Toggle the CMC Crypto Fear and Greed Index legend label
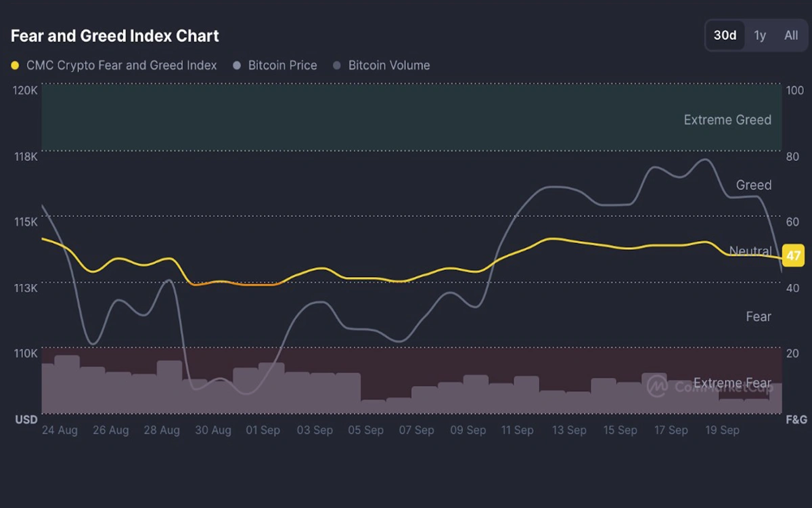The height and width of the screenshot is (508, 812). [121, 66]
